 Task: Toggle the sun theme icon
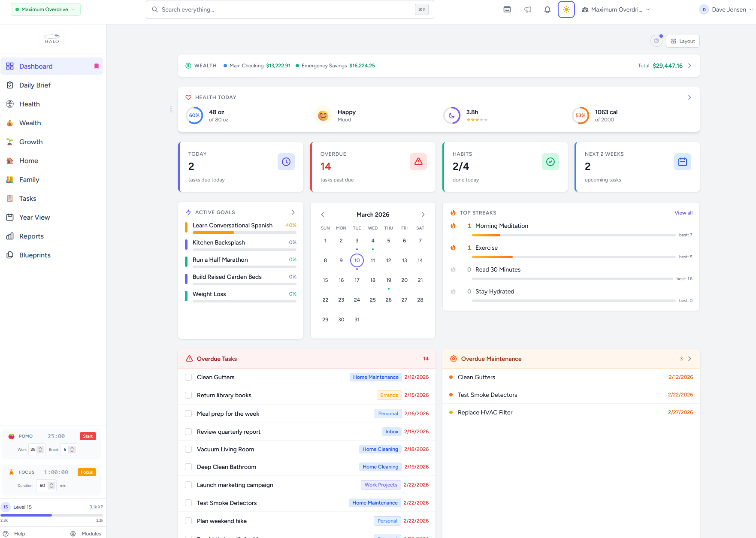point(566,9)
